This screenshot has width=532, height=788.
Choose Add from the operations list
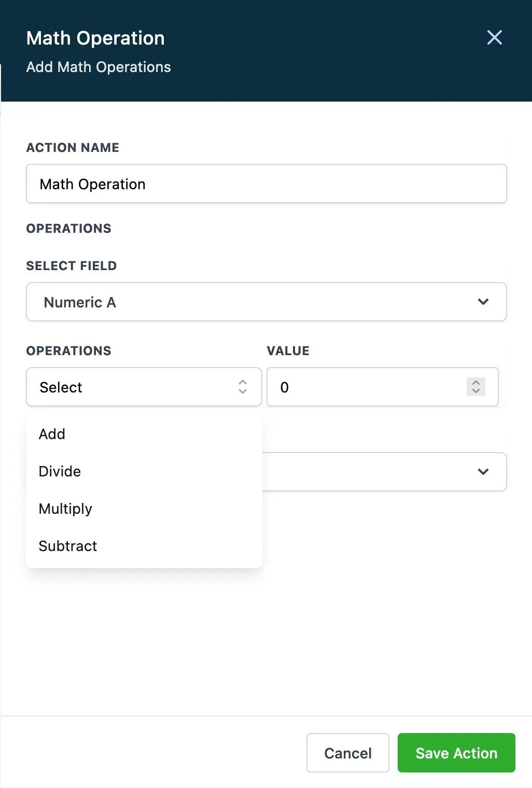(52, 434)
